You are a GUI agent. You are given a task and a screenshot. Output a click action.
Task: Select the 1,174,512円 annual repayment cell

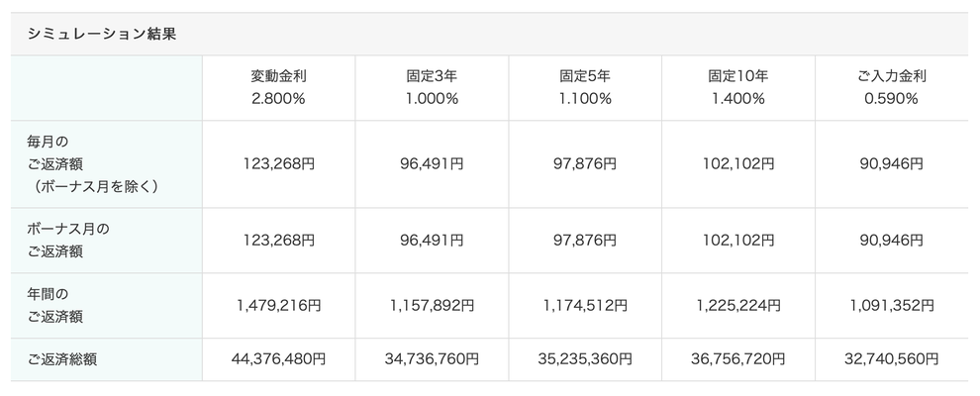click(x=585, y=306)
